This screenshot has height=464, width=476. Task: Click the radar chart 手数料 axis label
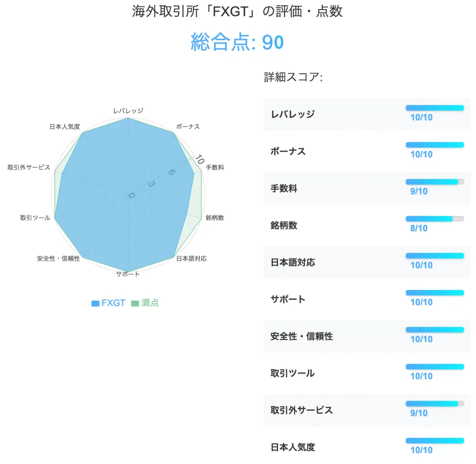[215, 168]
